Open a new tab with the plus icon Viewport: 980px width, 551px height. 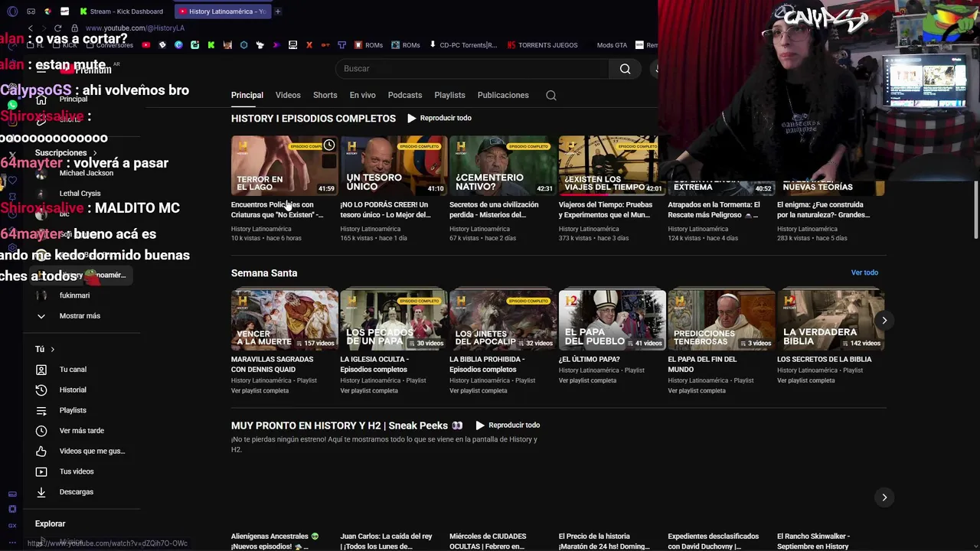click(278, 11)
